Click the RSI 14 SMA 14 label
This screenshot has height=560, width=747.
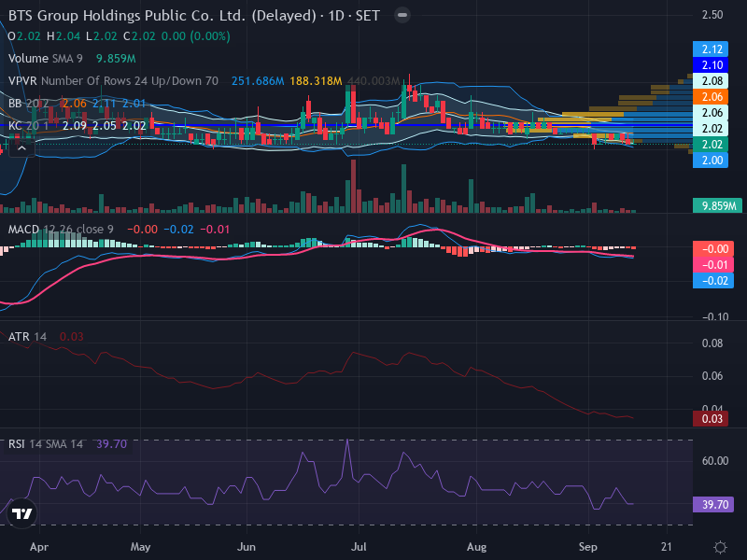pyautogui.click(x=45, y=444)
